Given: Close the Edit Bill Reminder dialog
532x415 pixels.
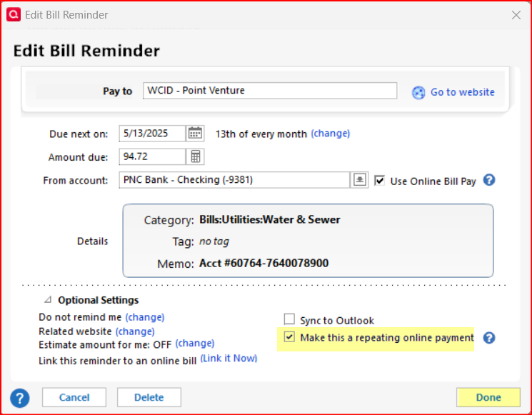Looking at the screenshot, I should (516, 15).
